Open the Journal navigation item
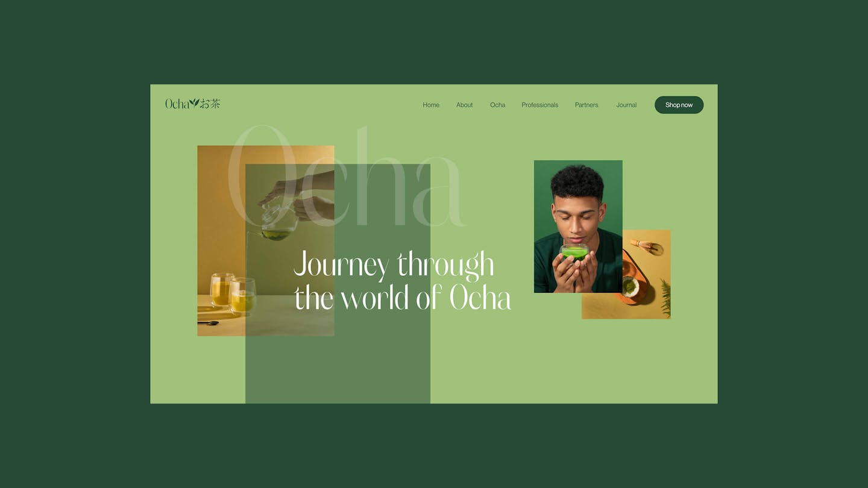 point(626,105)
